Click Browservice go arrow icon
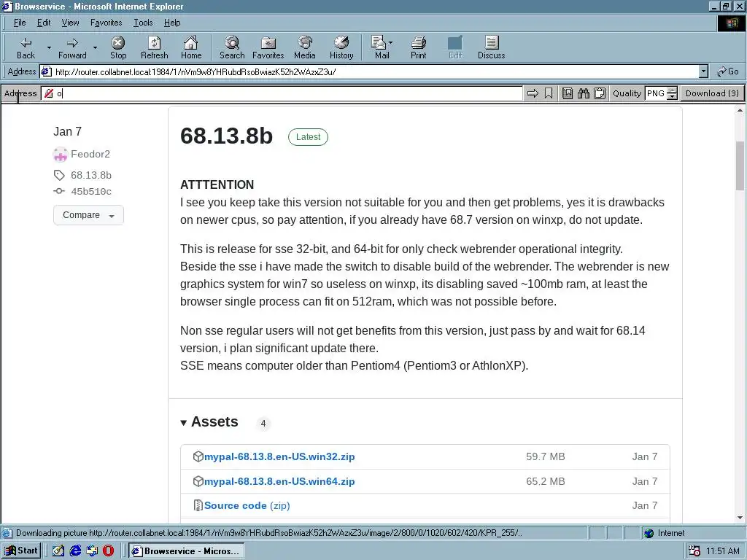The height and width of the screenshot is (560, 747). (x=533, y=93)
